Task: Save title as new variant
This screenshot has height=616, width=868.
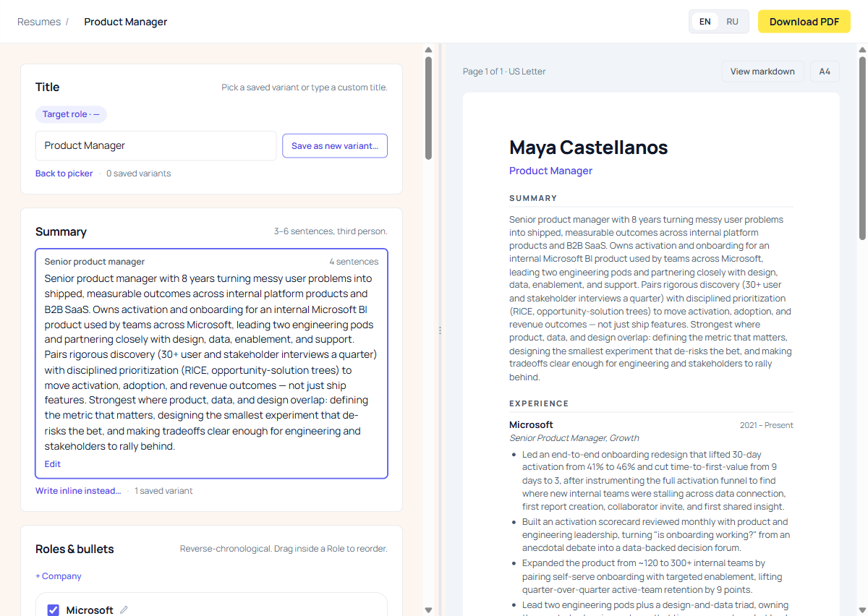Action: (335, 145)
